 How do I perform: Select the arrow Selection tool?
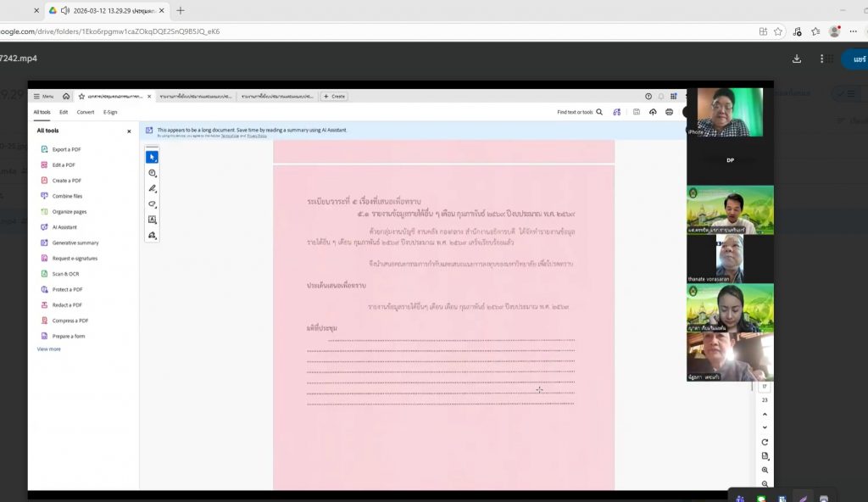coord(153,157)
